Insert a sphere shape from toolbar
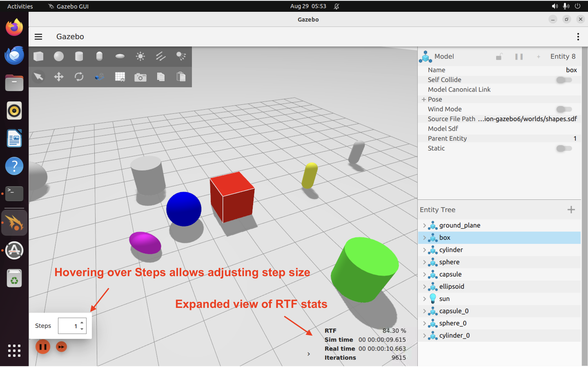The width and height of the screenshot is (588, 367). coord(59,56)
